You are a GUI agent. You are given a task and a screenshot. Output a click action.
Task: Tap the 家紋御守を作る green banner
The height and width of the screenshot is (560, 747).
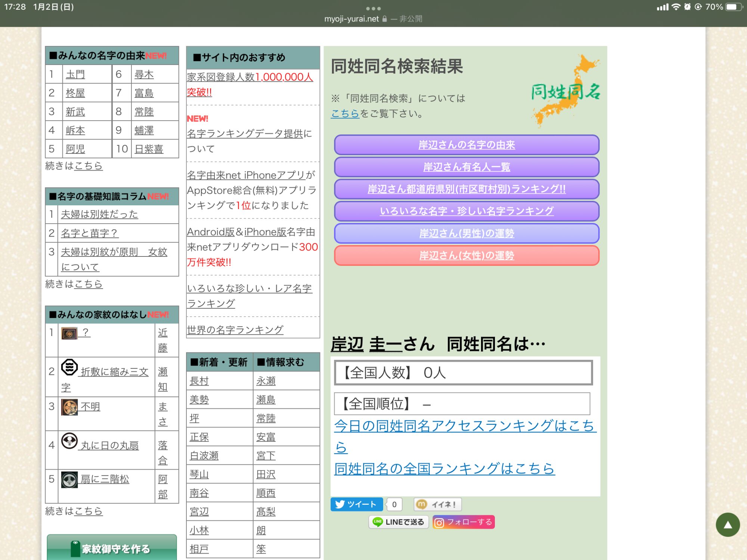click(x=112, y=548)
